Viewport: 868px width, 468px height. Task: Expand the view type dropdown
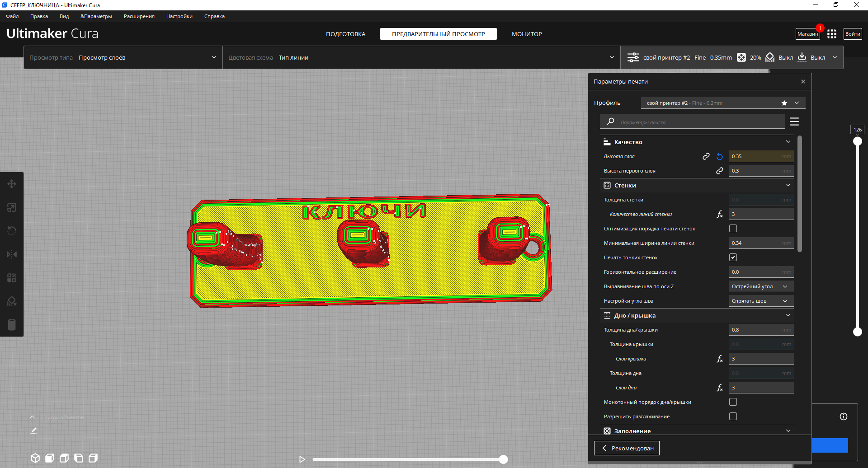pyautogui.click(x=123, y=57)
